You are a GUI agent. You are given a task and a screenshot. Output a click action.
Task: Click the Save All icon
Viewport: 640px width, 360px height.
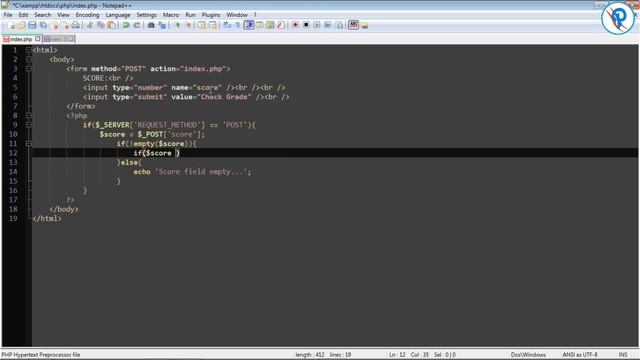(43, 25)
